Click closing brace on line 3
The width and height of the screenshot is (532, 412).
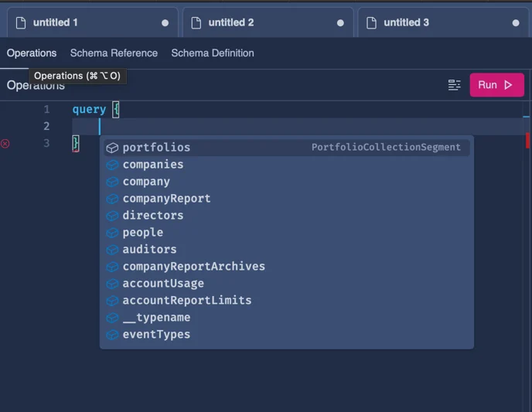click(x=75, y=144)
